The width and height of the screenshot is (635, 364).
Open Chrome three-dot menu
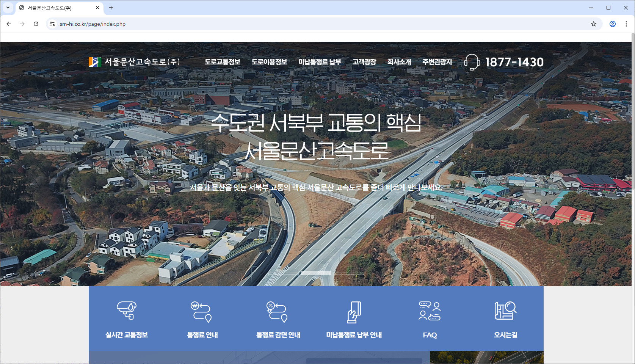click(x=626, y=24)
